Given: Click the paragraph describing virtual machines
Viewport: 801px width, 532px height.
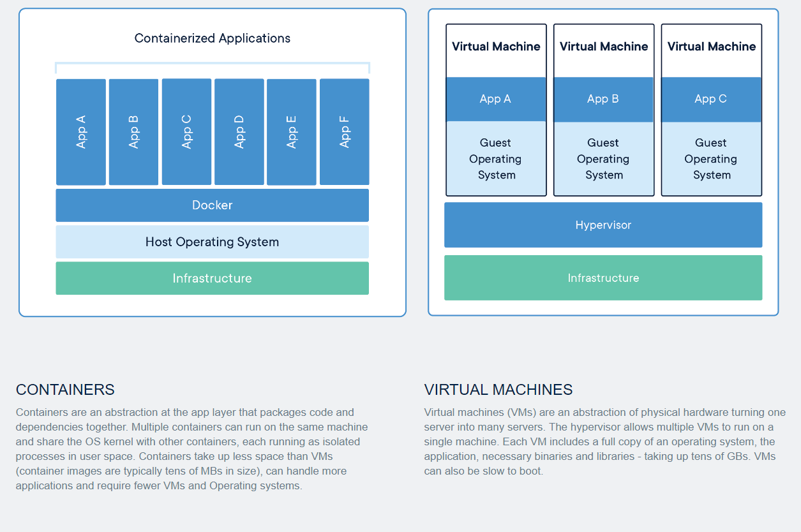Looking at the screenshot, I should coord(605,442).
